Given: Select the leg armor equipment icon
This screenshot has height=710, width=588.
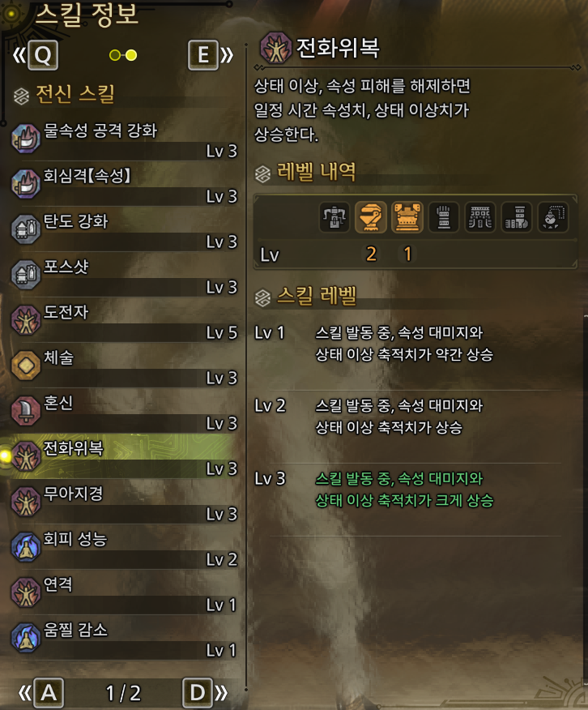Looking at the screenshot, I should point(517,217).
